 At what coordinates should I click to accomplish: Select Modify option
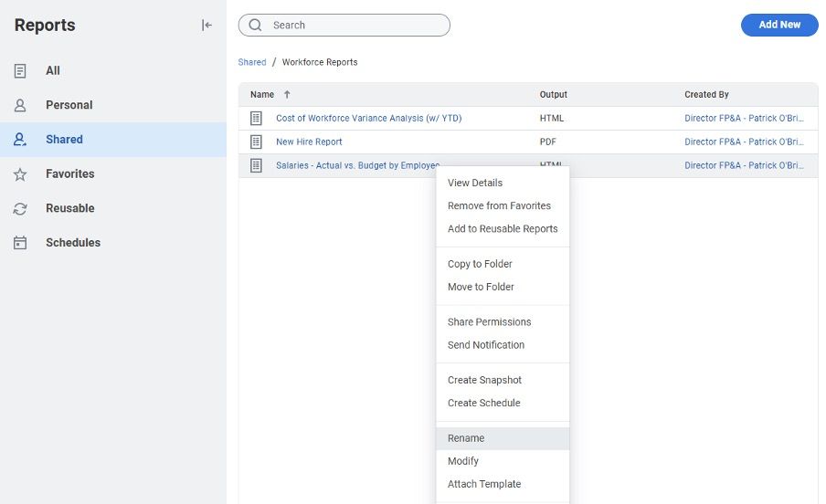[x=463, y=461]
